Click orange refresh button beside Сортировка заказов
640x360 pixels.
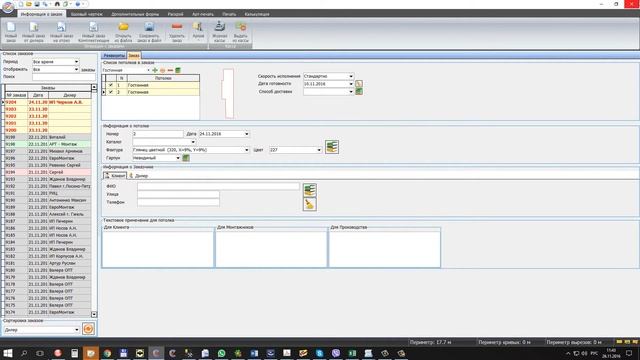click(88, 329)
